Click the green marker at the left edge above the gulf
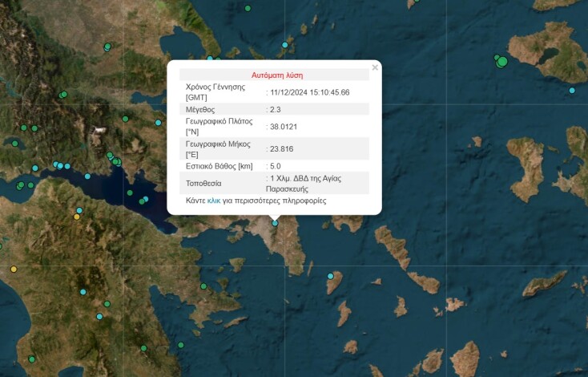Image resolution: width=588 pixels, height=377 pixels. click(14, 144)
